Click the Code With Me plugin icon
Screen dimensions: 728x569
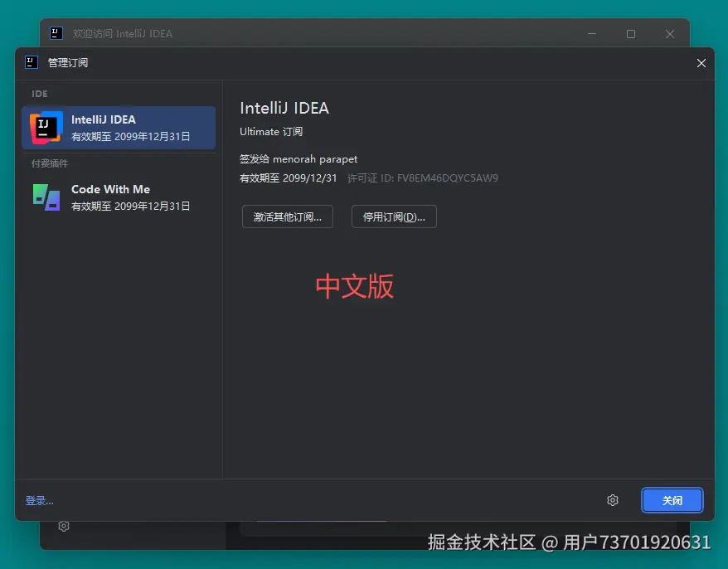(46, 197)
